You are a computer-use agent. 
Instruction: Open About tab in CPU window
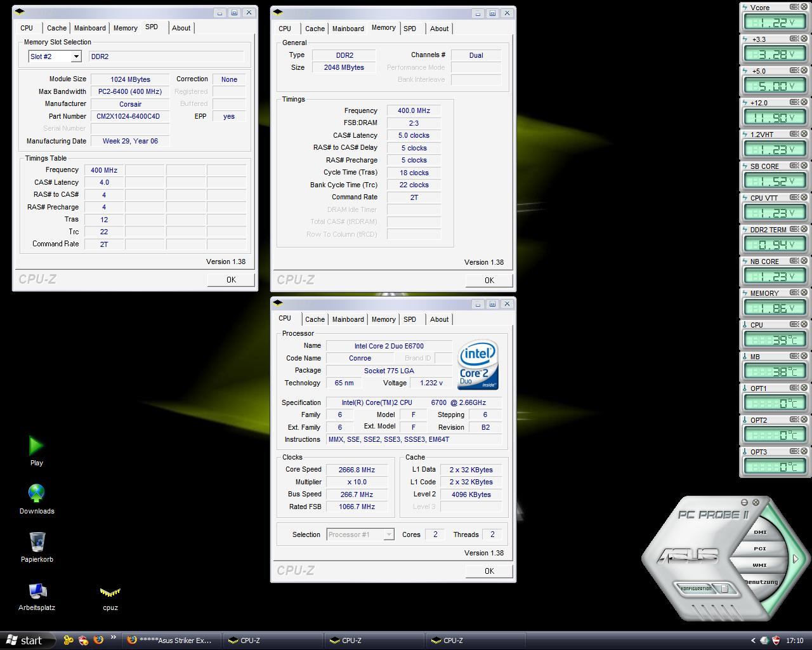coord(439,319)
